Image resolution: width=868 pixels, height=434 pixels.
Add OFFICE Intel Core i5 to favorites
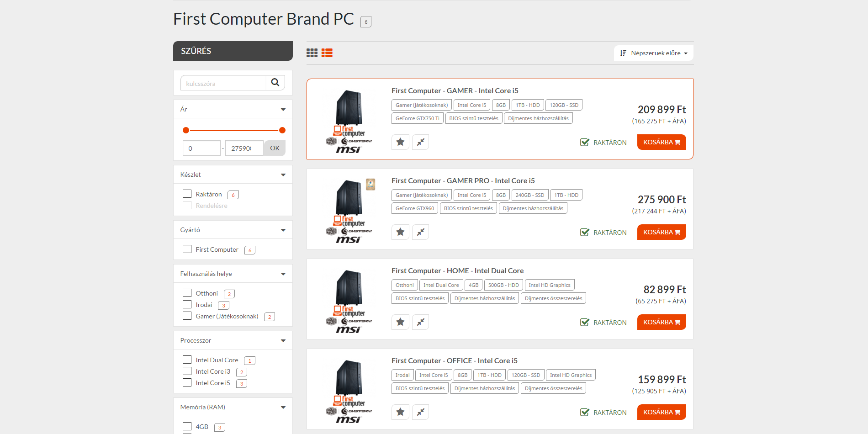(400, 412)
